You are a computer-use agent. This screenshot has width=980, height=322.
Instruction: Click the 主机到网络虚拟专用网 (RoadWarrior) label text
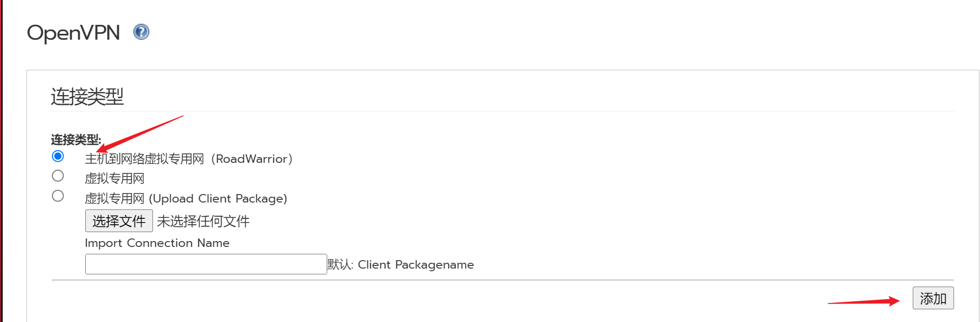pyautogui.click(x=188, y=159)
